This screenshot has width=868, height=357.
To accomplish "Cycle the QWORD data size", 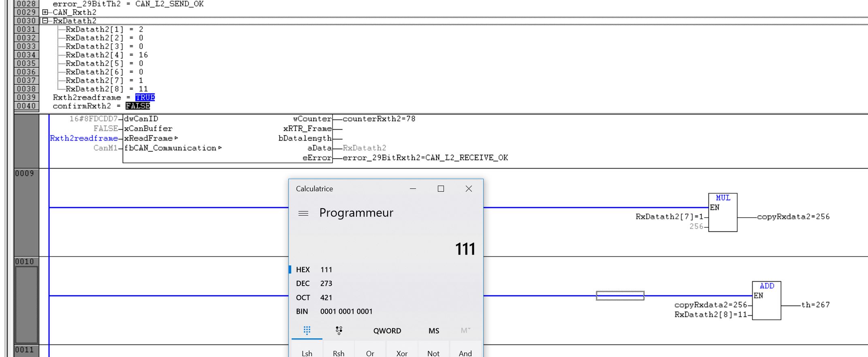I will click(387, 331).
